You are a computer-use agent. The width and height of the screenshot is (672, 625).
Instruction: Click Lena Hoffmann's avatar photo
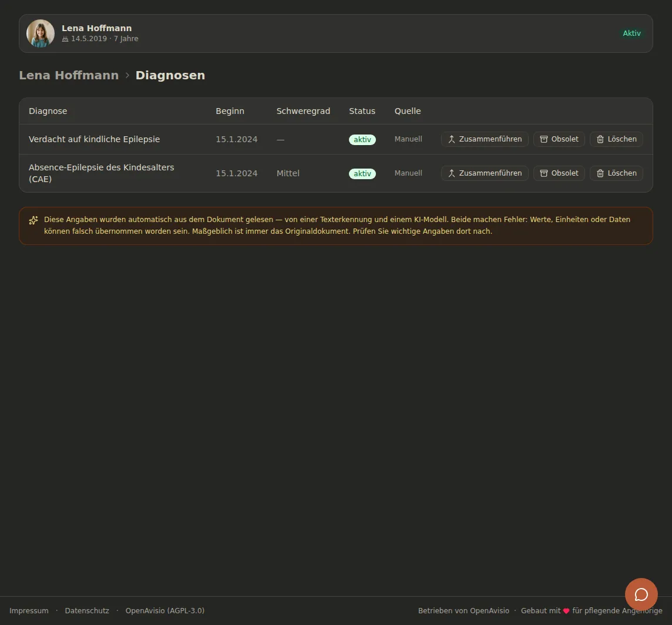(41, 33)
